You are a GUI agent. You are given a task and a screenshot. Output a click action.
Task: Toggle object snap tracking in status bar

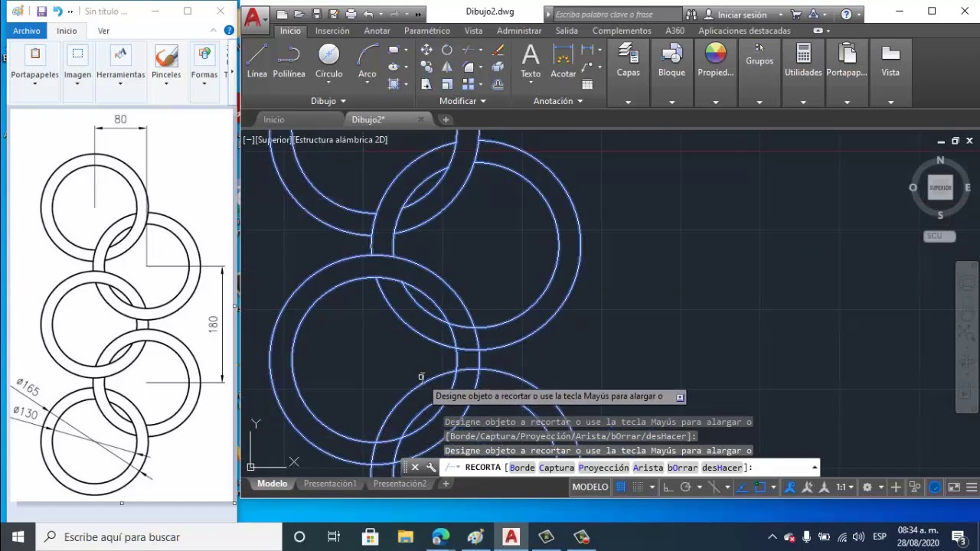[x=742, y=487]
